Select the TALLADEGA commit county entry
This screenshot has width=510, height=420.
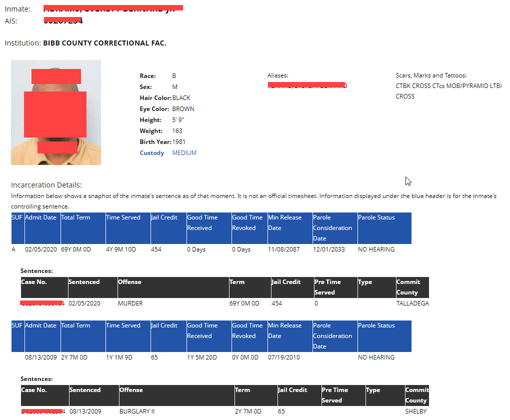click(412, 303)
